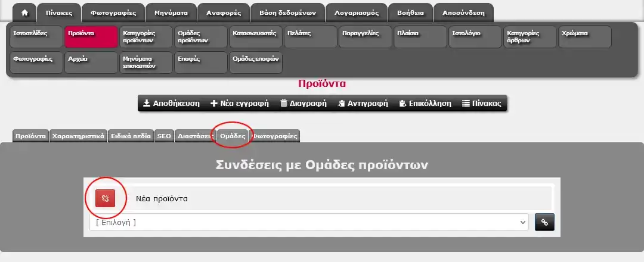Open the Βάση δεδομένων menu
Image resolution: width=644 pixels, height=262 pixels.
(x=288, y=13)
